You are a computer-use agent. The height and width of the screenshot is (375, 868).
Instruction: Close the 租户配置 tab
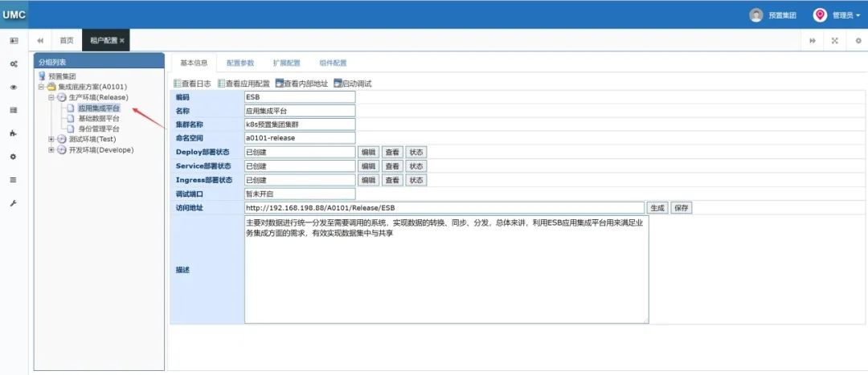tap(122, 41)
